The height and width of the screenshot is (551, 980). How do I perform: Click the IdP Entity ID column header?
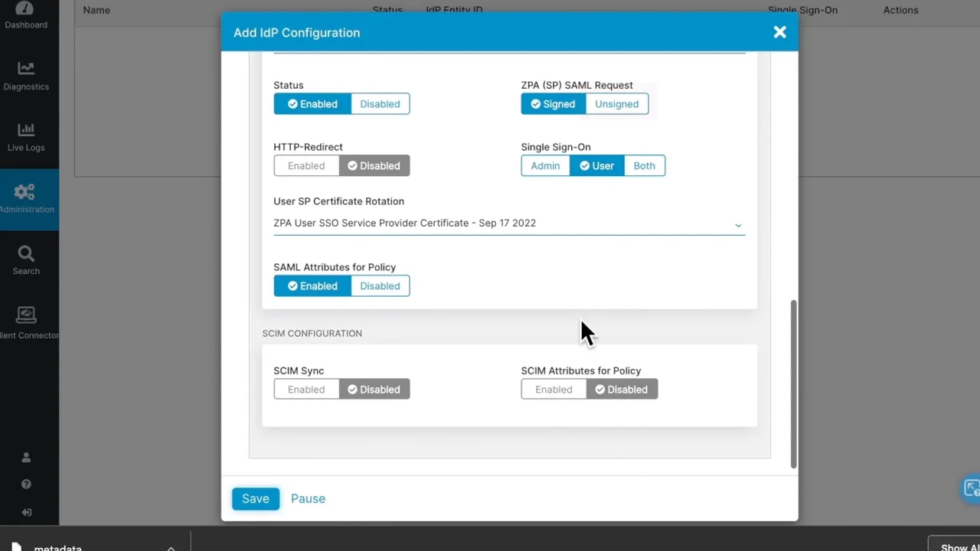pos(454,10)
